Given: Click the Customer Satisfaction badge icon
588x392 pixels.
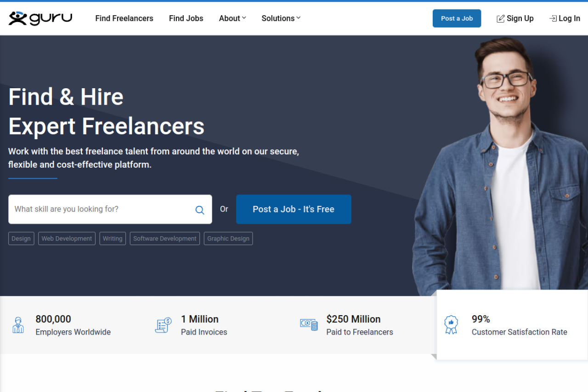Looking at the screenshot, I should click(x=451, y=325).
